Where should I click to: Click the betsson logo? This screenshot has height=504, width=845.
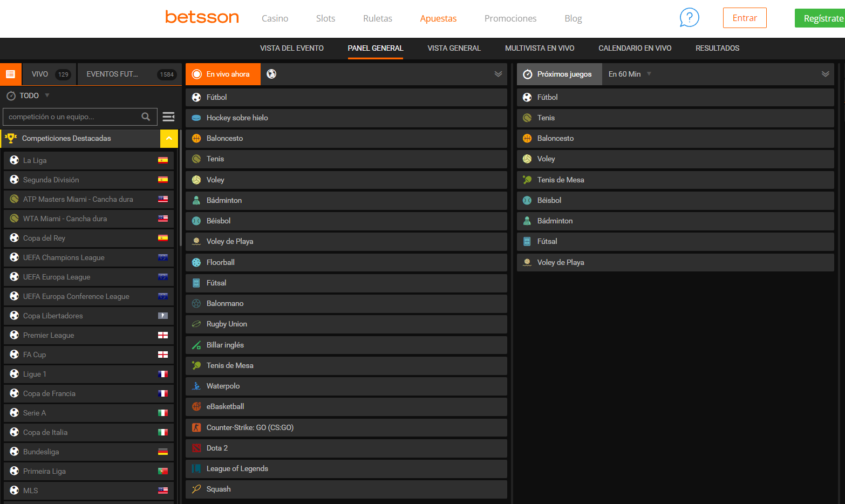202,17
